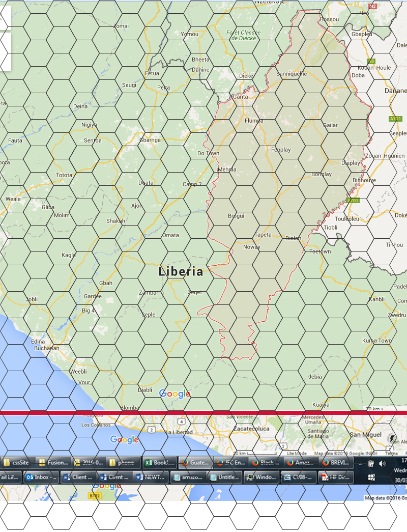Open the cssSite folder taskbar button
Viewport: 407px width, 532px height.
[x=18, y=463]
